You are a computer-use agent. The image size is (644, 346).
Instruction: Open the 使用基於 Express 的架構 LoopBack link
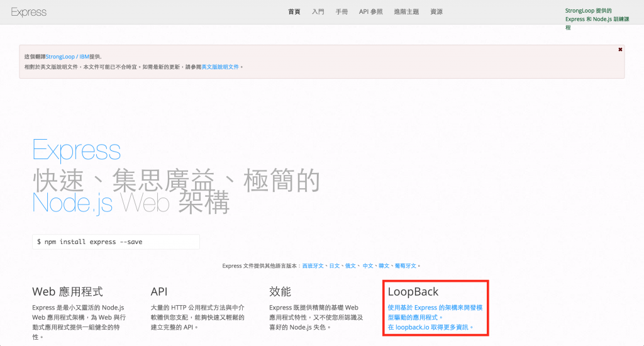point(435,312)
